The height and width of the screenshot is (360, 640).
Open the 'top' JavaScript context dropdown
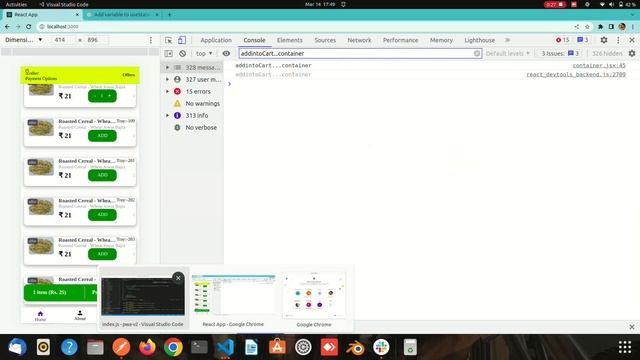[204, 53]
